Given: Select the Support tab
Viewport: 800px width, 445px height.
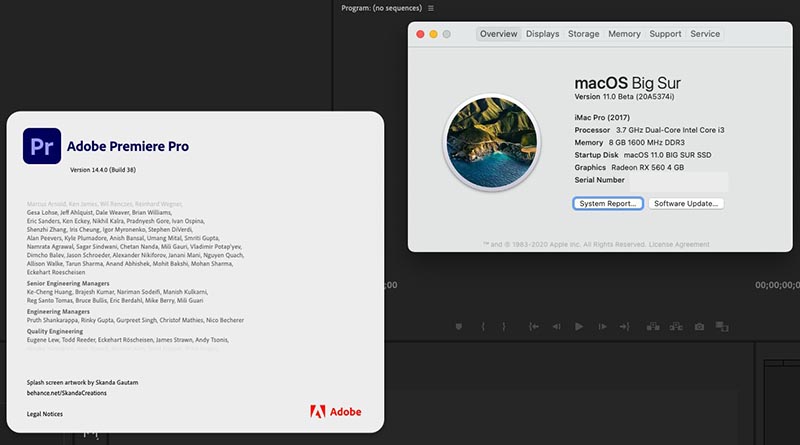Looking at the screenshot, I should [x=665, y=34].
